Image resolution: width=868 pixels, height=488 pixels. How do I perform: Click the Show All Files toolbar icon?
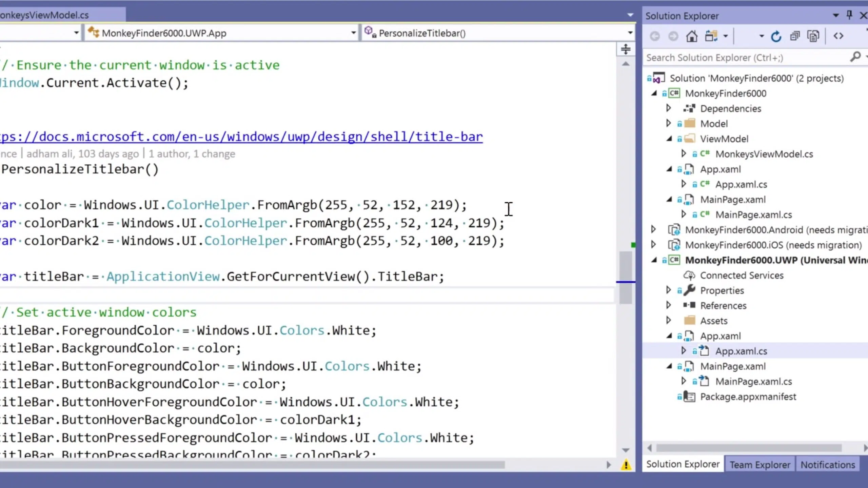coord(813,36)
